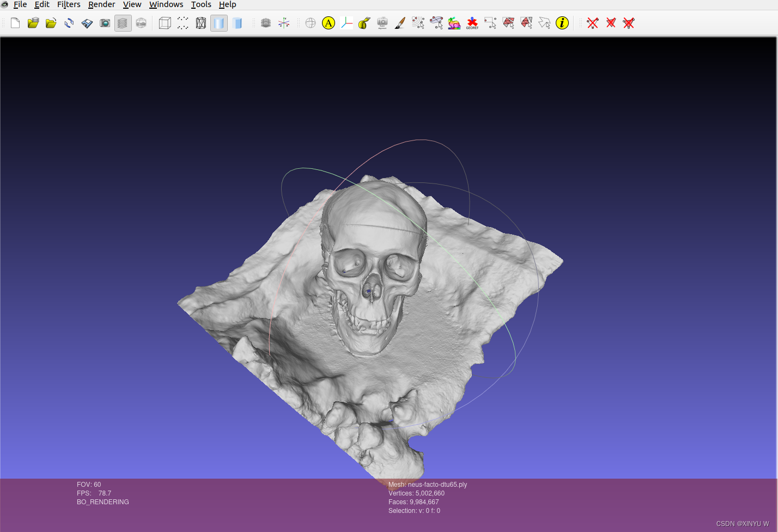Delete selected faces and vertices icon

click(x=629, y=23)
